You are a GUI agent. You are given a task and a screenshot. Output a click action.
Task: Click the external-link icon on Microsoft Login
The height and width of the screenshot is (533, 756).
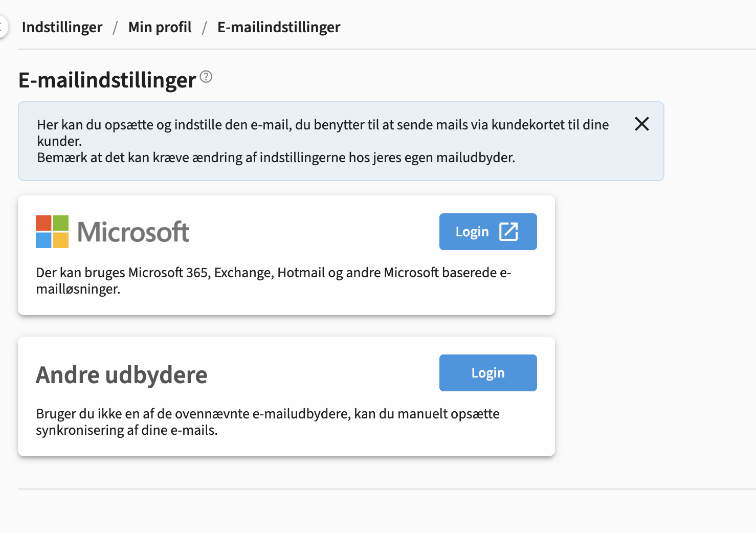pyautogui.click(x=508, y=231)
